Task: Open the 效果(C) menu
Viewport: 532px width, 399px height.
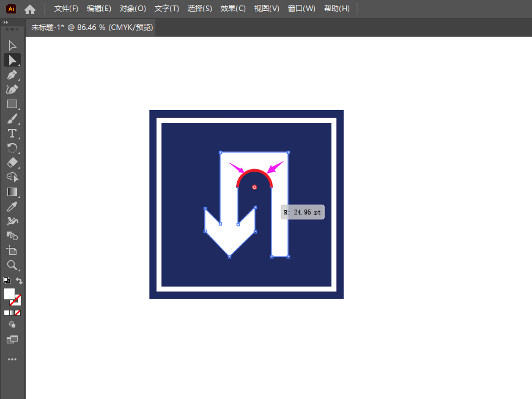Action: 233,9
